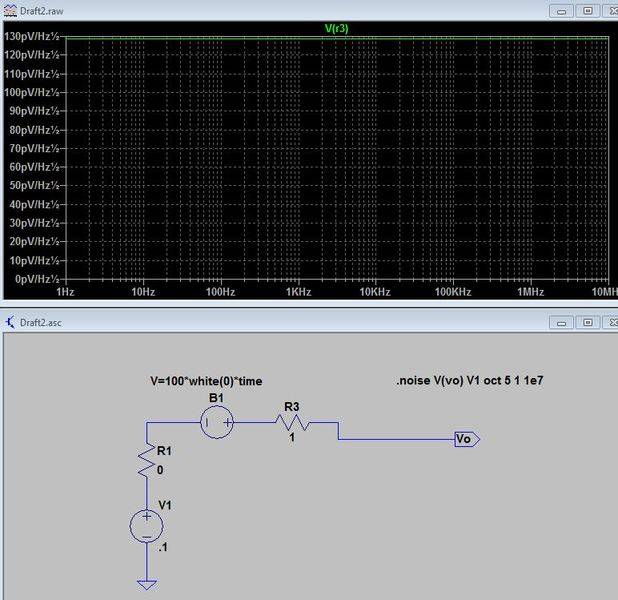Click the 130pV/Hz½ y-axis label

32,36
